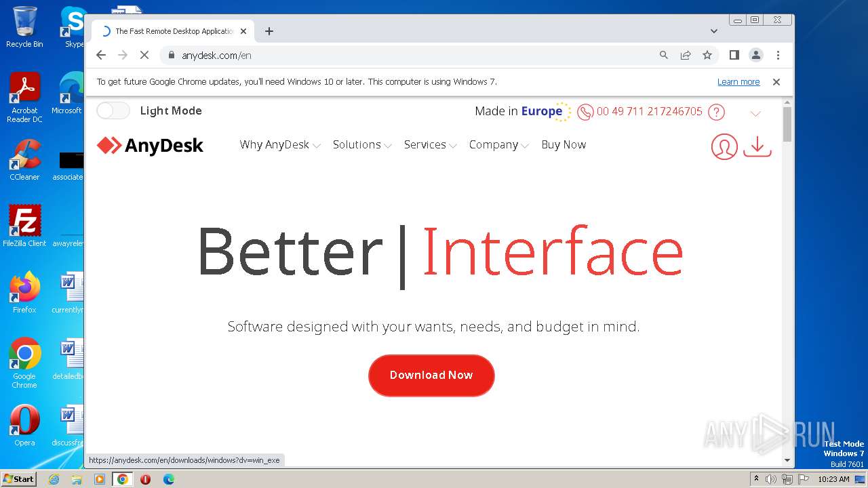Expand the chevron under the help icon
This screenshot has width=868, height=488.
pos(755,113)
